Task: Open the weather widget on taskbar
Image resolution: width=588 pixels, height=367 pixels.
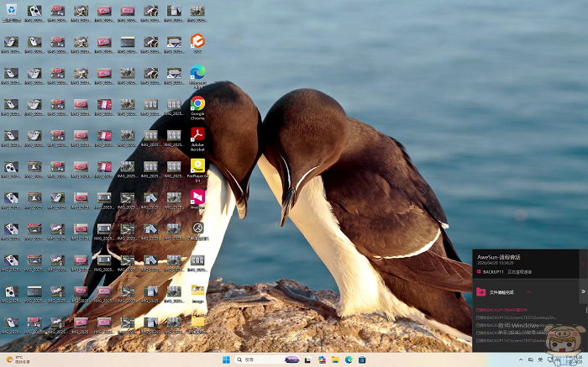Action: pyautogui.click(x=15, y=359)
